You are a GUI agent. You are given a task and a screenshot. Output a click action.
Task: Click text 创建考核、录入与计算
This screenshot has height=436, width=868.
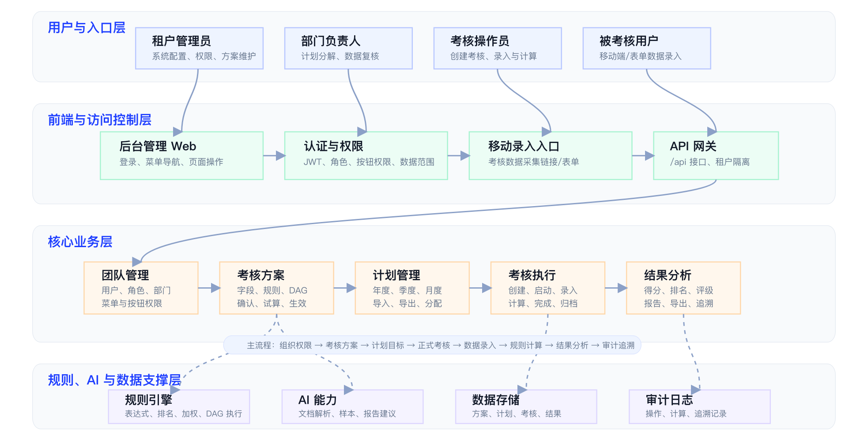[494, 56]
